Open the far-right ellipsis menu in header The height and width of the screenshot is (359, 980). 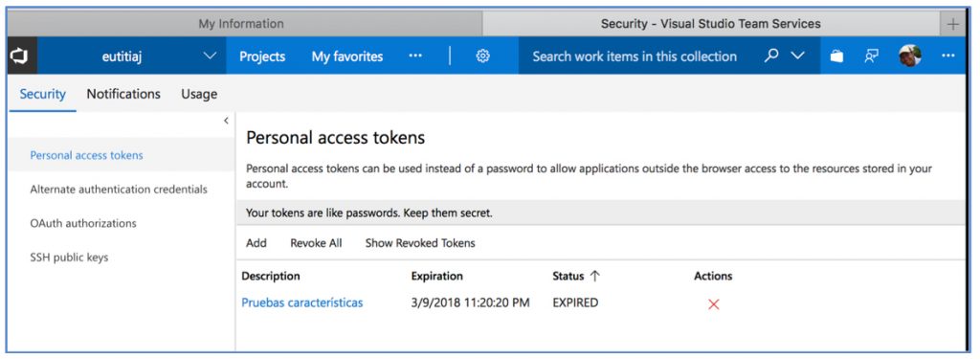click(948, 56)
